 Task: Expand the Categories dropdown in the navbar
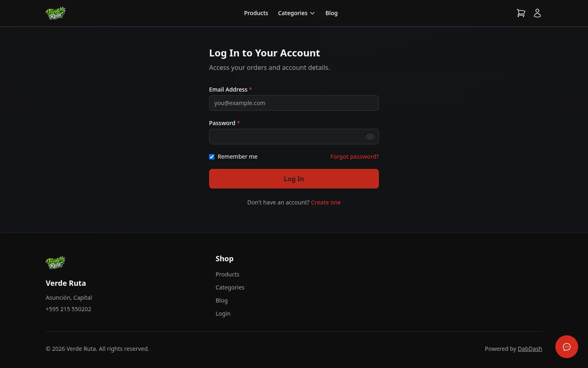[x=296, y=13]
